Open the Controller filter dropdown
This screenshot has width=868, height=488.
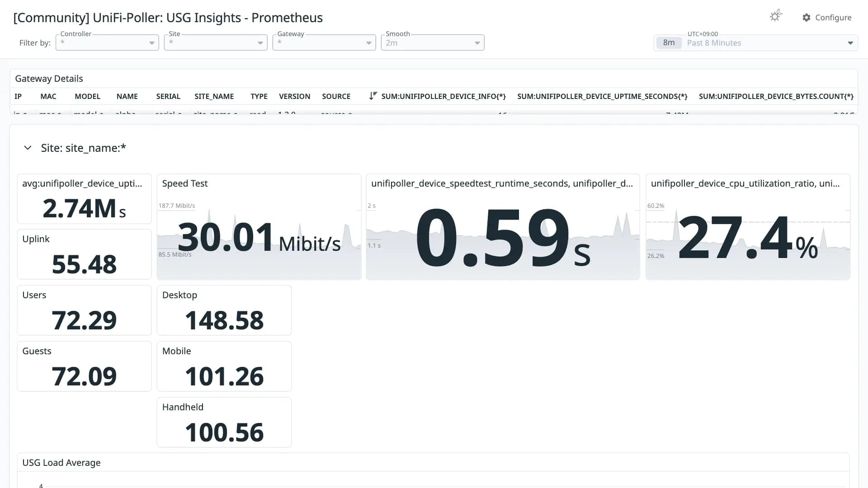point(107,42)
